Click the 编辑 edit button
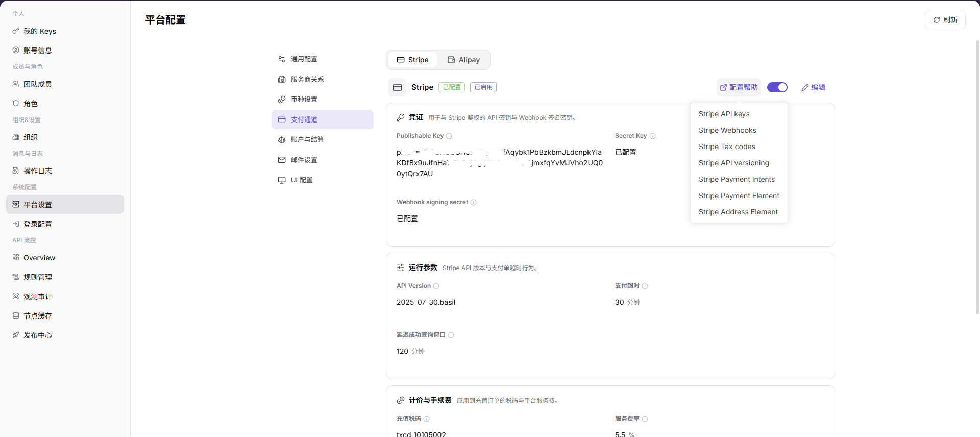The width and height of the screenshot is (980, 437). [x=813, y=87]
